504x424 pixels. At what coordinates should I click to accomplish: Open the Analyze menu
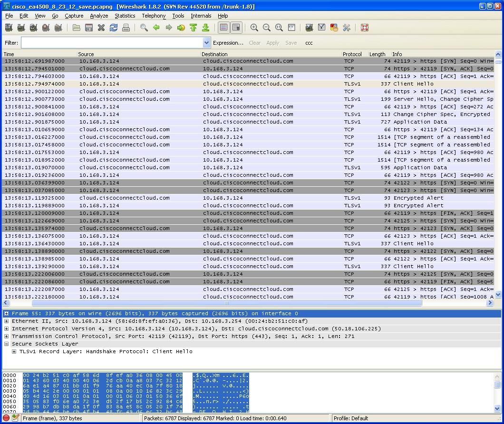pyautogui.click(x=99, y=16)
